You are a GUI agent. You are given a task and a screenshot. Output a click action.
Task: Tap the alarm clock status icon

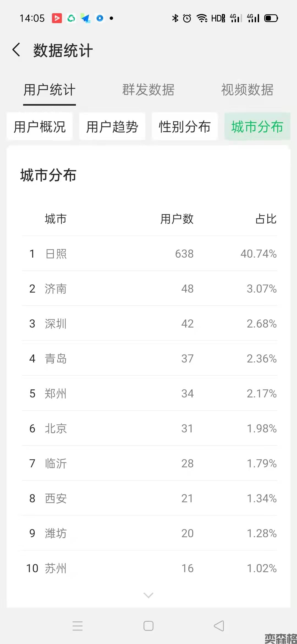(187, 18)
